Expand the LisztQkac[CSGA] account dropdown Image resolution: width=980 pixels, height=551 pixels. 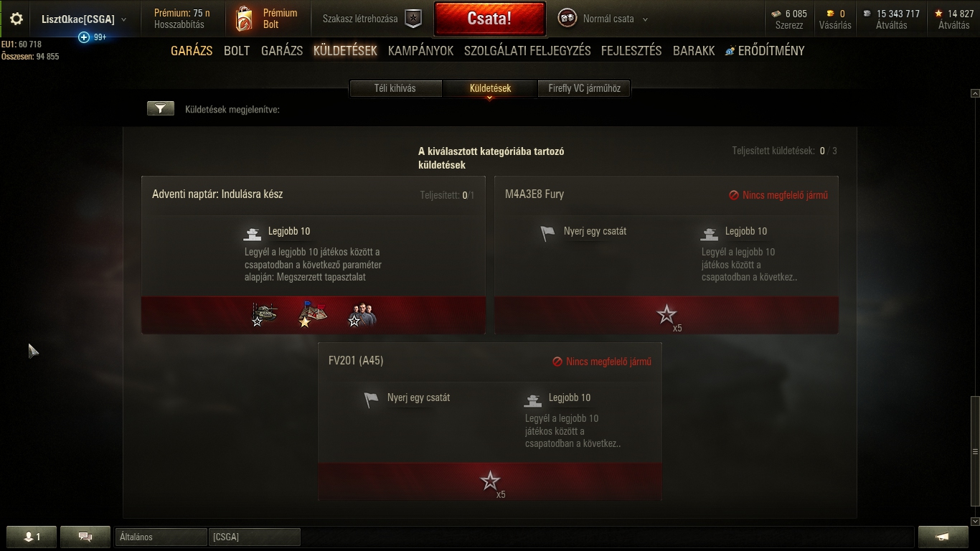click(124, 19)
